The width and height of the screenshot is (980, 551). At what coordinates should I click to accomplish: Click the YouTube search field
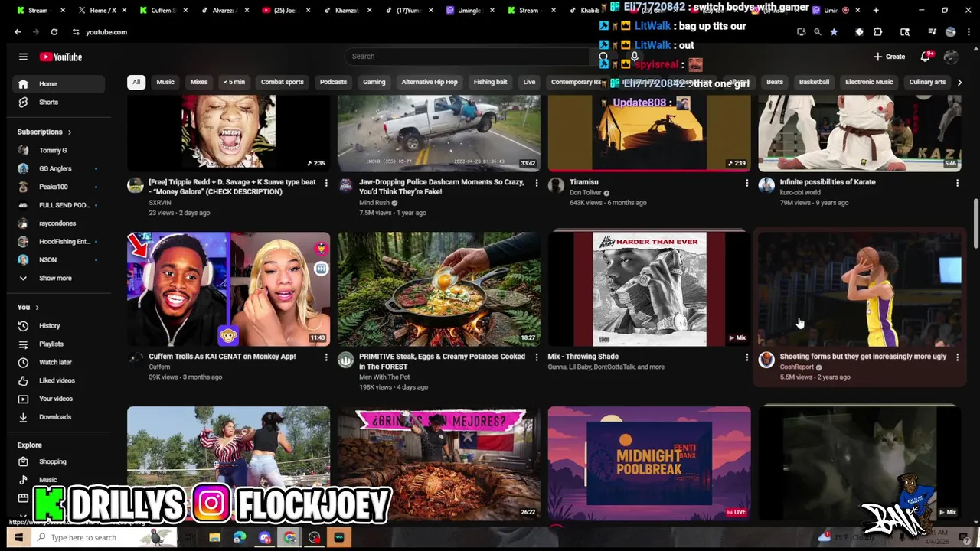click(467, 57)
